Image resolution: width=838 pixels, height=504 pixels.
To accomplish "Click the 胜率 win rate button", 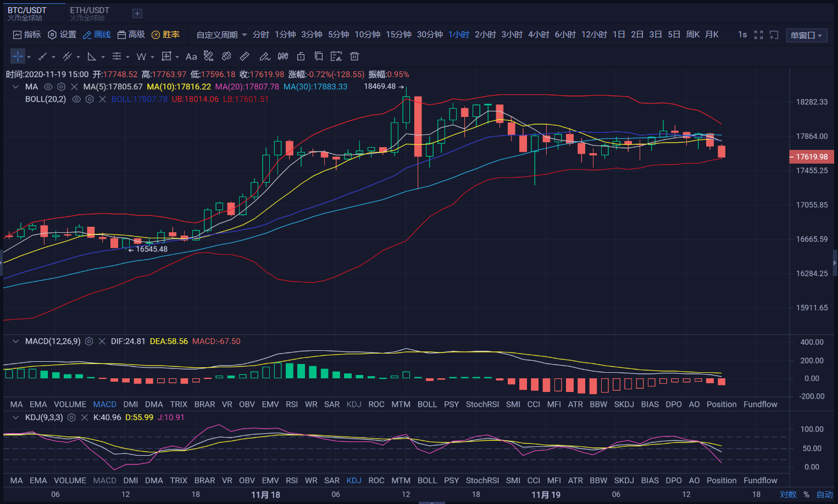I will (165, 35).
